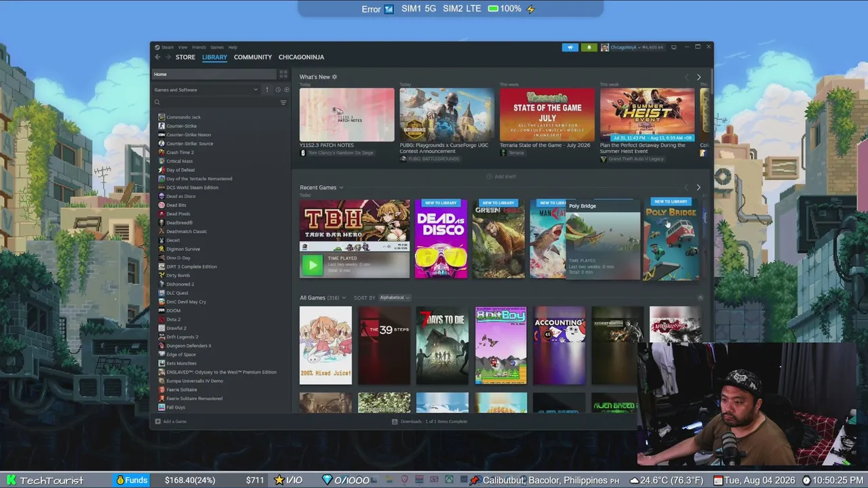Open Y11S2.3 PATCH NOTES news headline
The width and height of the screenshot is (868, 488).
[x=327, y=145]
